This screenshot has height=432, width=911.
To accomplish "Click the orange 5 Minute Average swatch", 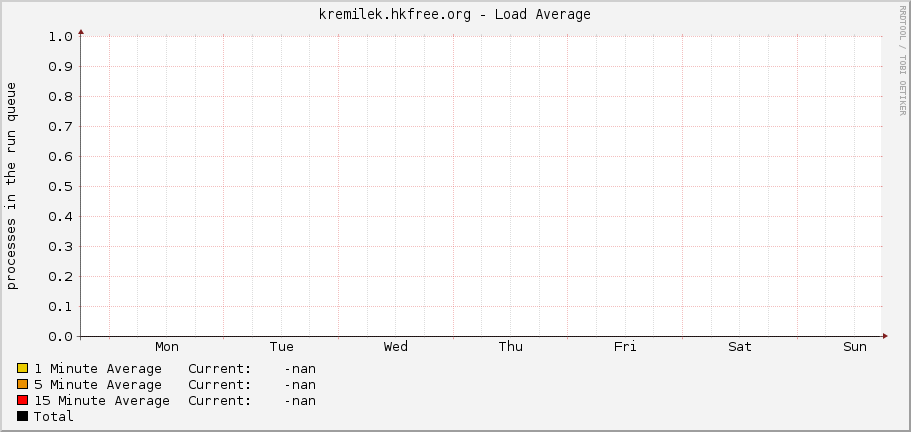I will pos(23,384).
